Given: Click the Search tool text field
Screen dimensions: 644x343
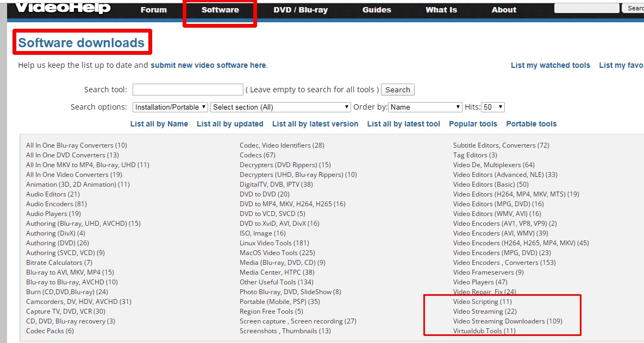Looking at the screenshot, I should click(x=188, y=90).
